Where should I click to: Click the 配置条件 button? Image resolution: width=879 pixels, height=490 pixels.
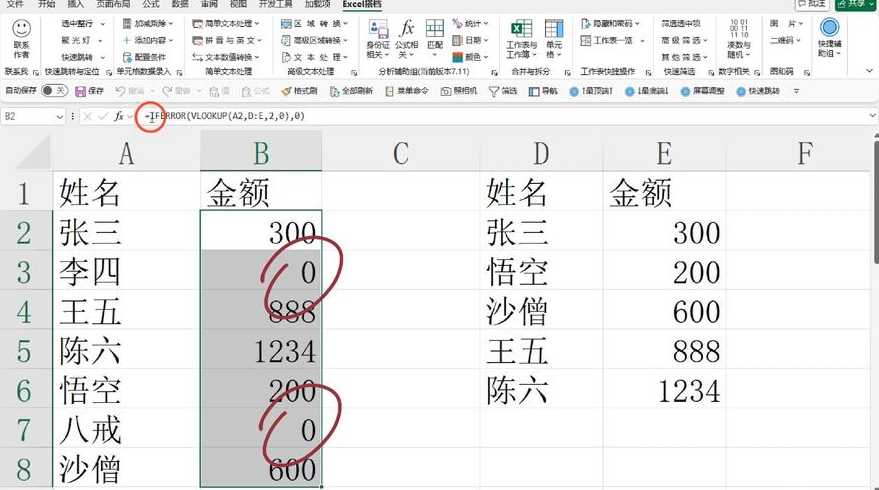(x=144, y=57)
